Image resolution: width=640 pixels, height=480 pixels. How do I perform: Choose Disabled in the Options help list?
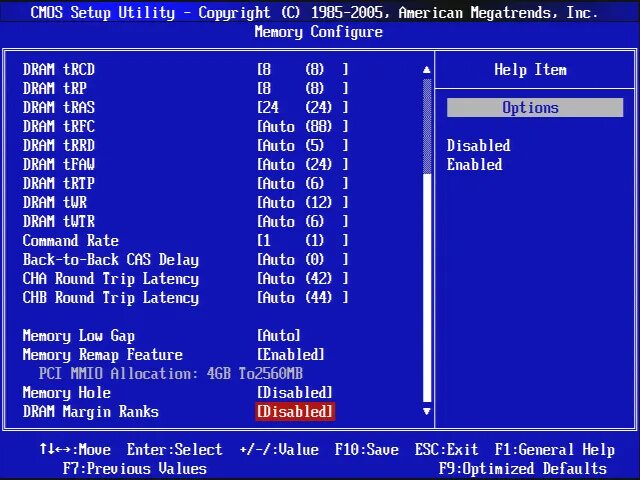478,146
